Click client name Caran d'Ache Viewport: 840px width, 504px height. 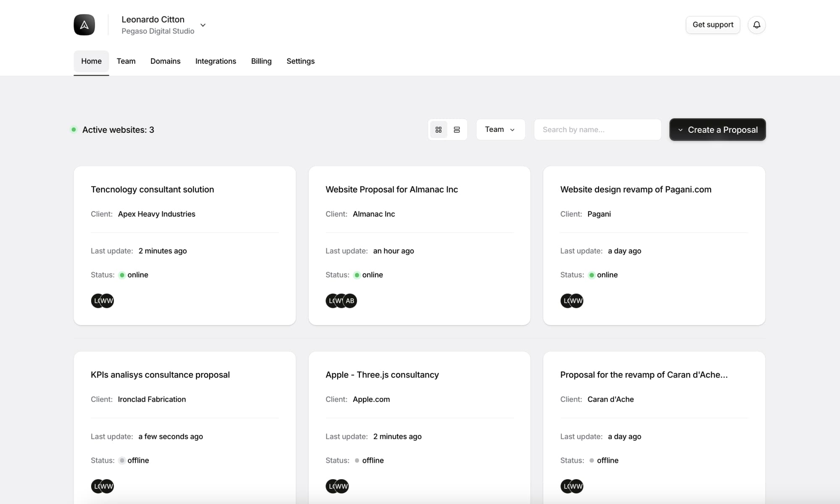[x=611, y=399]
